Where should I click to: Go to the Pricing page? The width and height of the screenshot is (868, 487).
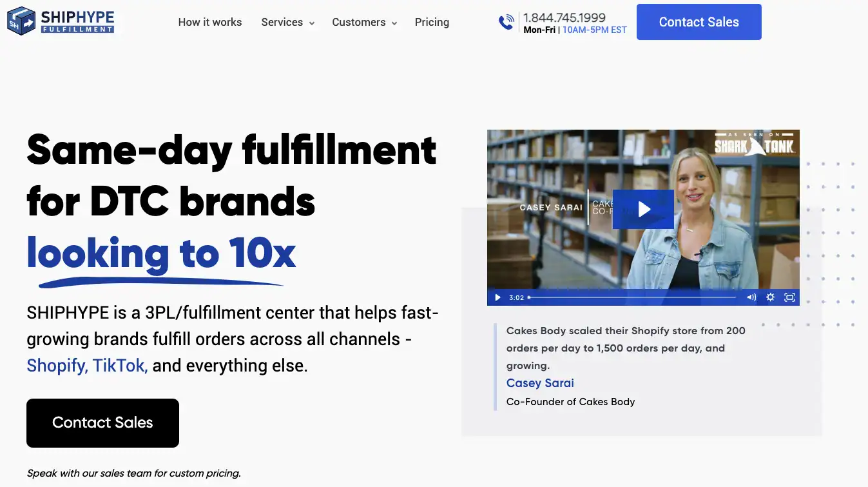[432, 22]
